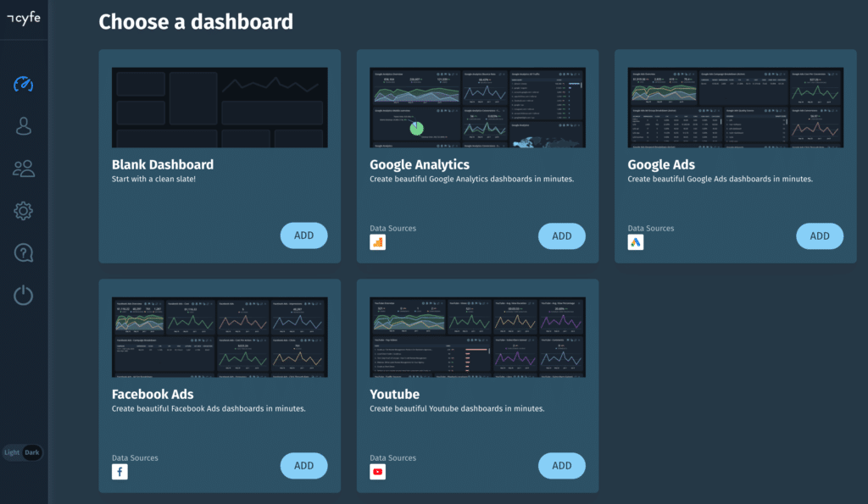Screen dimensions: 868x504
Task: Open the Youtube preview thumbnail
Action: 478,337
